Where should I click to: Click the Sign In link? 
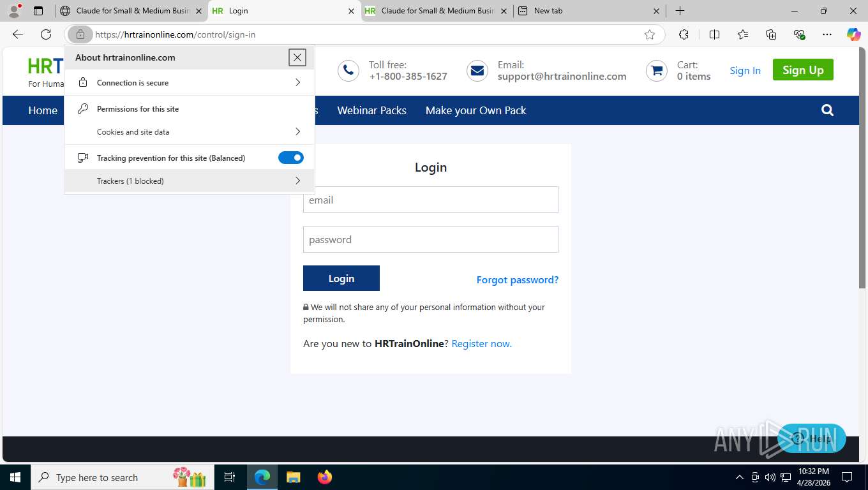click(x=745, y=70)
